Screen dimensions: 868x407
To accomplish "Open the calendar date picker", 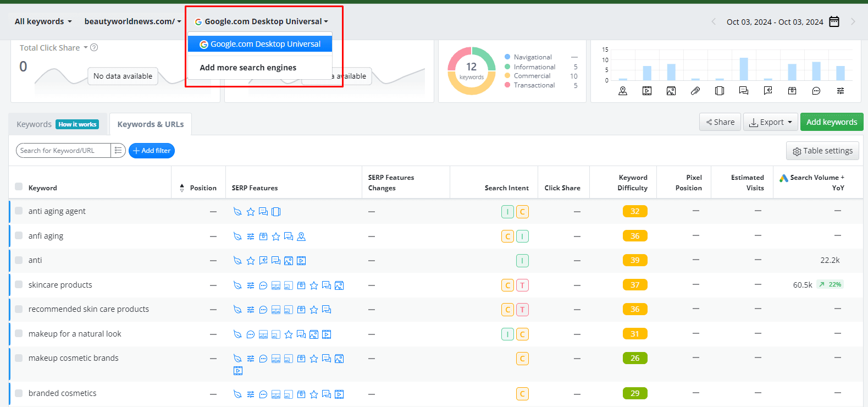I will pos(834,21).
